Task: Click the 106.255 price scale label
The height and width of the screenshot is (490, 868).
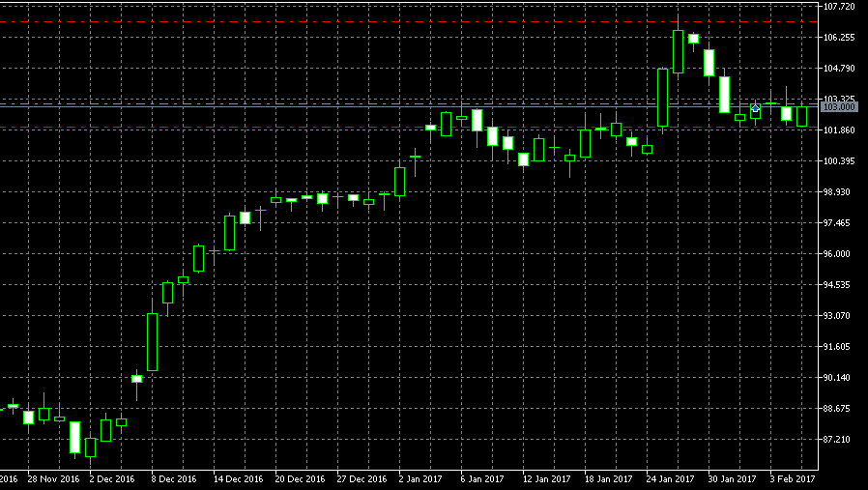Action: pos(839,37)
